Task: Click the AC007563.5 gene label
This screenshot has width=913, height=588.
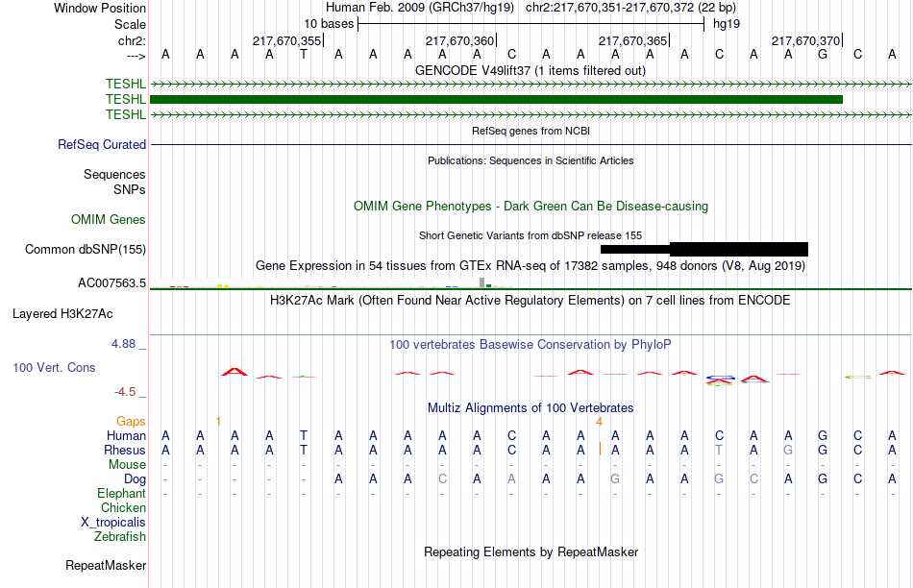Action: coord(111,283)
